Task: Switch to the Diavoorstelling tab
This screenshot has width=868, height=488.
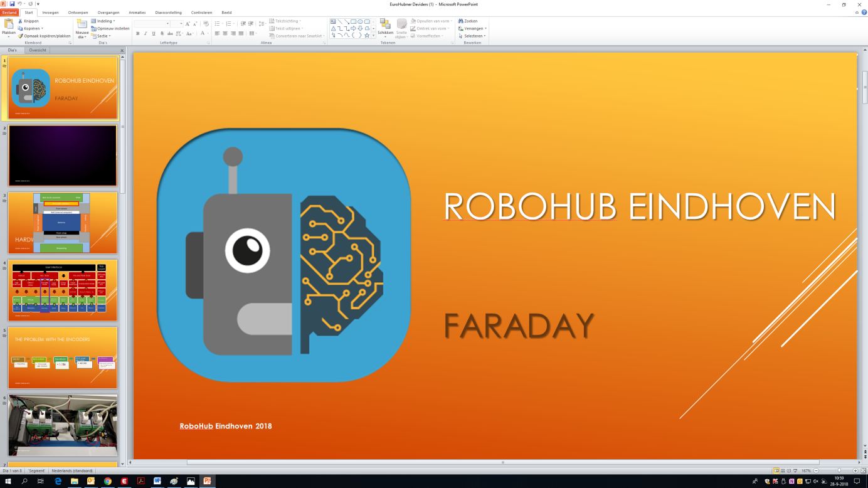Action: [169, 13]
